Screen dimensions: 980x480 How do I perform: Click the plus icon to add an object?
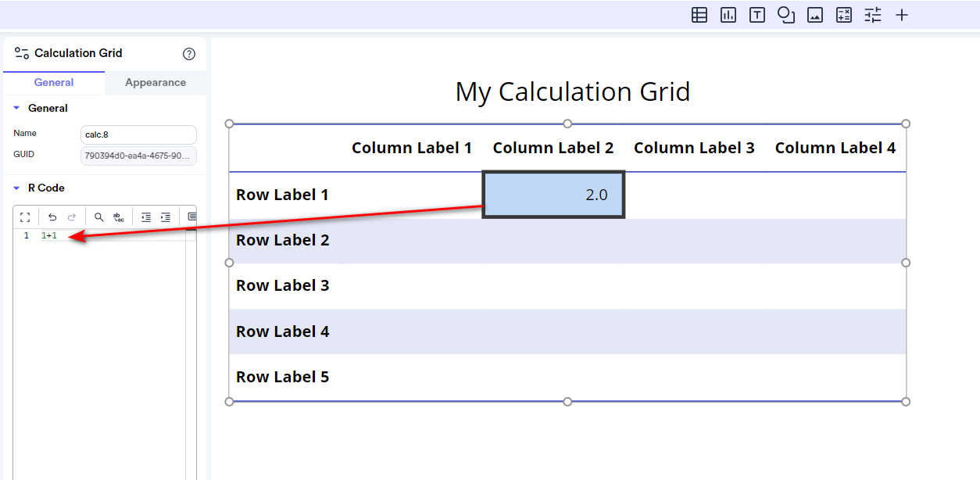(901, 14)
